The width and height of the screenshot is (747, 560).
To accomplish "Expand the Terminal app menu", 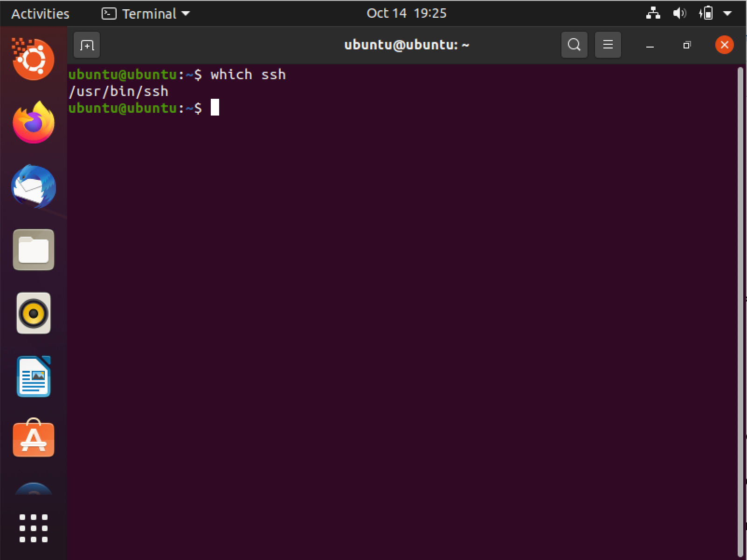I will point(146,14).
